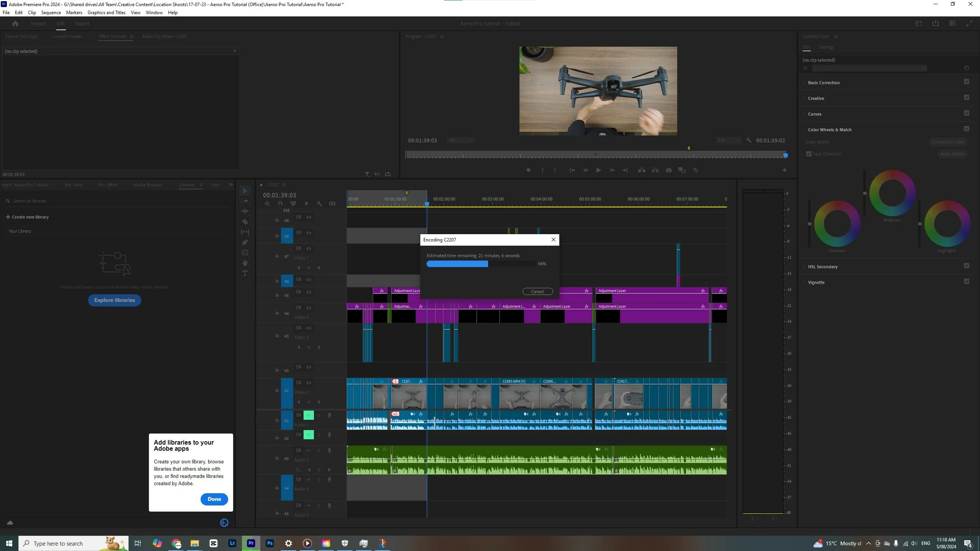Open the Fit zoom level dropdown
Screen dimensions: 980x551
(461, 140)
